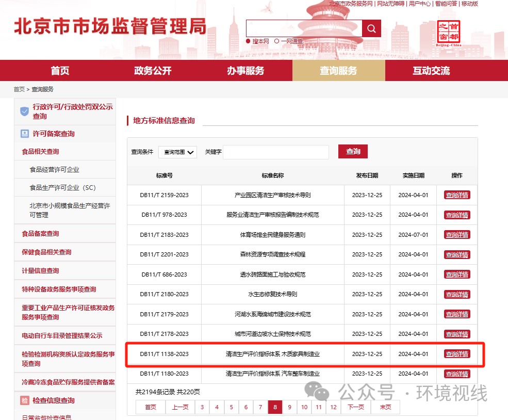This screenshot has width=508, height=420.
Task: Click 首页 in the breadcrumb
Action: [19, 89]
